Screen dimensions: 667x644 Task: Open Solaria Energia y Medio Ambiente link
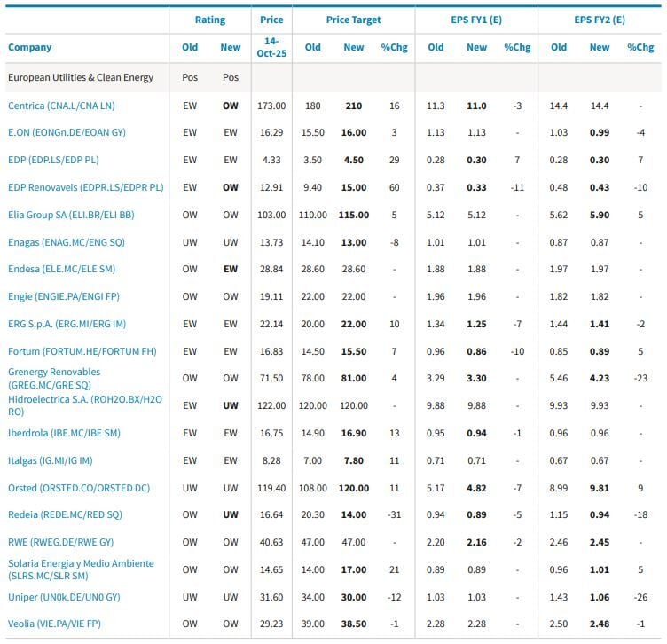tap(81, 569)
